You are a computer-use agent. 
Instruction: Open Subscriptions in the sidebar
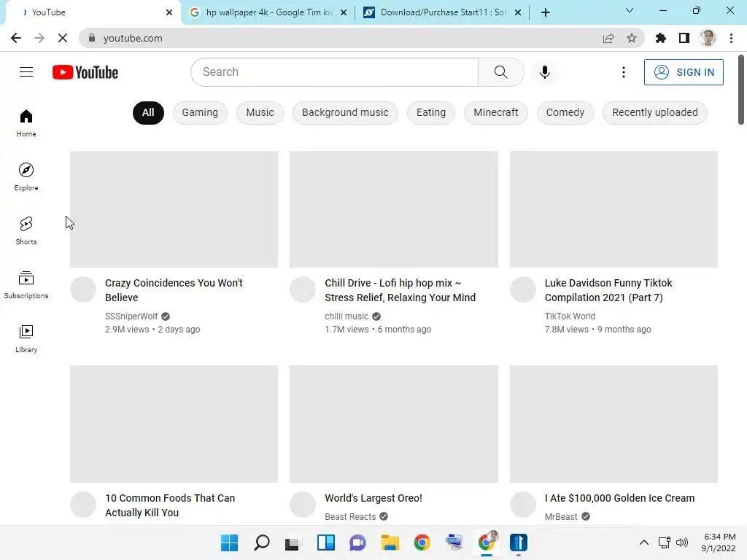[26, 285]
